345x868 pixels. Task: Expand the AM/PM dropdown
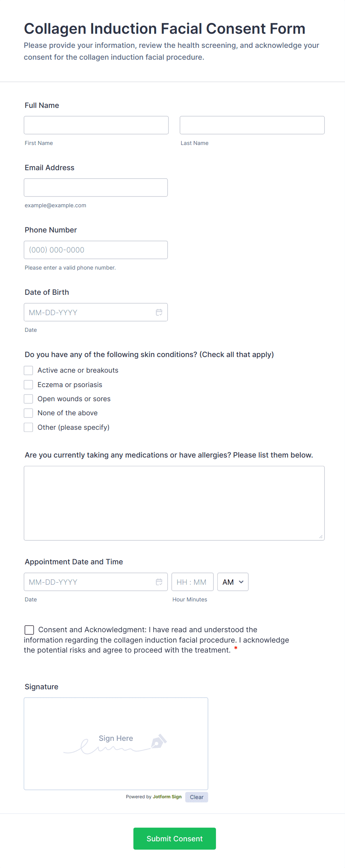click(x=233, y=582)
